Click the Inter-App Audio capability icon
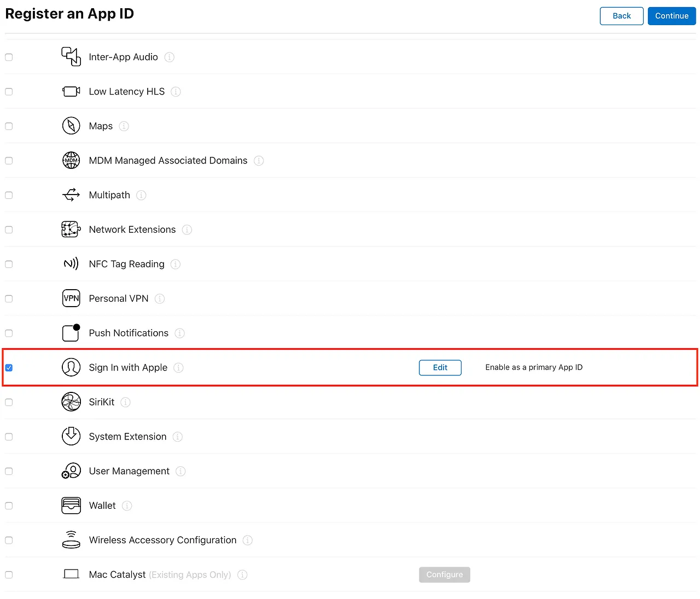Image resolution: width=700 pixels, height=599 pixels. tap(71, 57)
